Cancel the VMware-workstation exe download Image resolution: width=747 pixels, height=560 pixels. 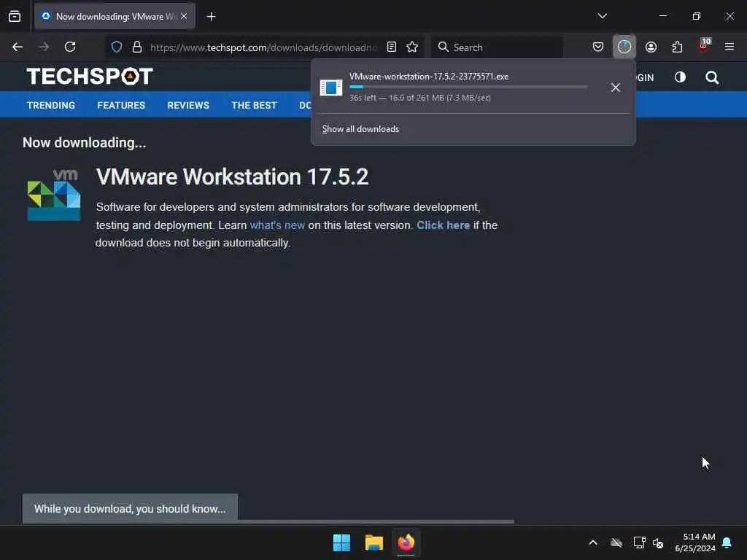click(616, 87)
